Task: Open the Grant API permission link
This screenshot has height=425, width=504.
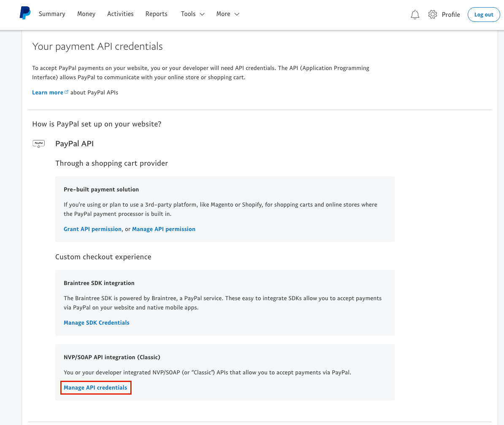Action: pos(92,229)
